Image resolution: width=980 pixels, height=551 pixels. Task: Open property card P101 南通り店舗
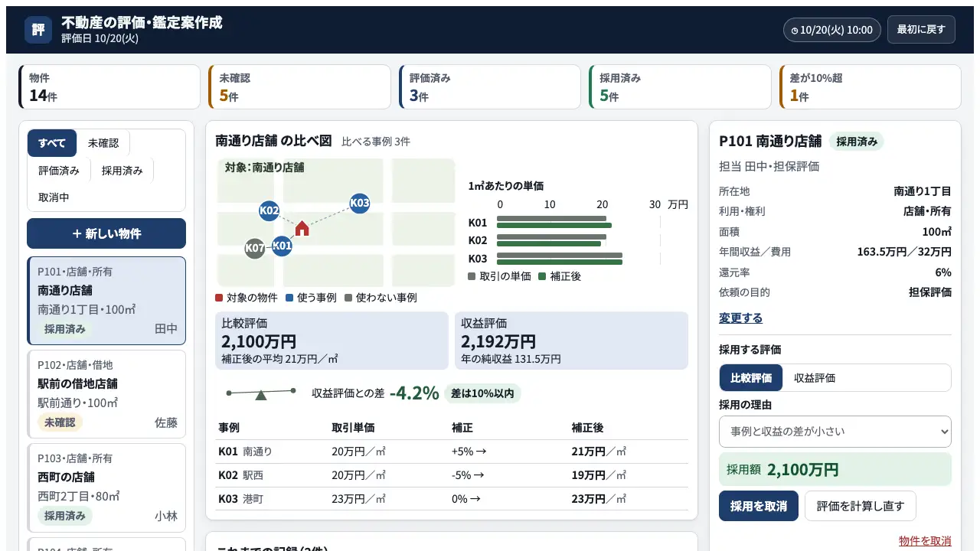(x=106, y=301)
